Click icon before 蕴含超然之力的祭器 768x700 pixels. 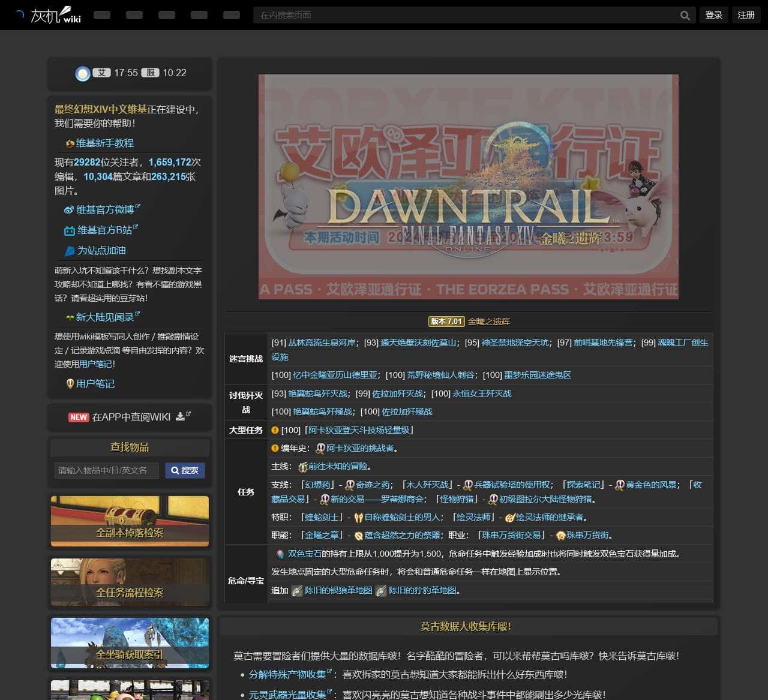(358, 536)
